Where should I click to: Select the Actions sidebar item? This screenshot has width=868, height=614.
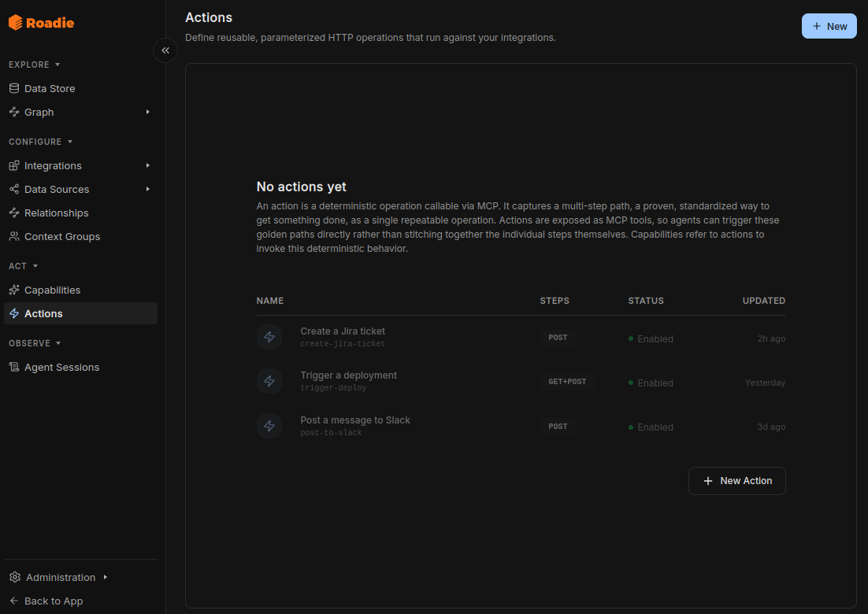point(81,313)
